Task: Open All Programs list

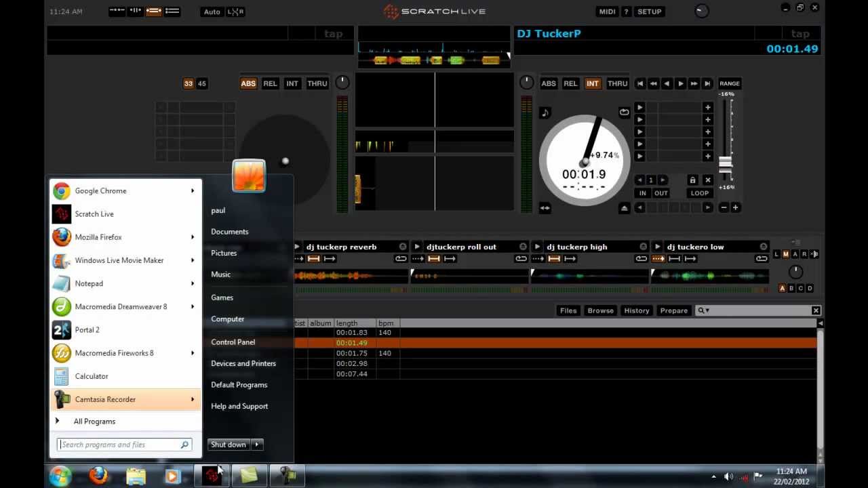Action: click(94, 422)
